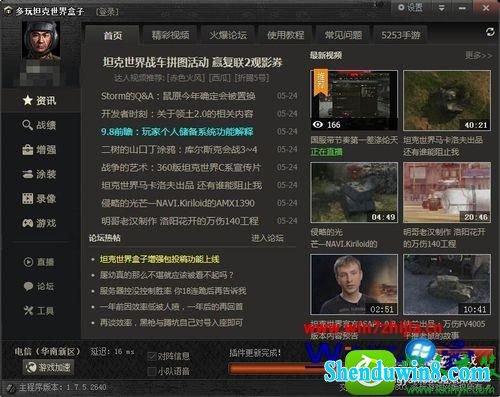The height and width of the screenshot is (397, 500).
Task: Open 设置 settings in title bar
Action: [410, 7]
